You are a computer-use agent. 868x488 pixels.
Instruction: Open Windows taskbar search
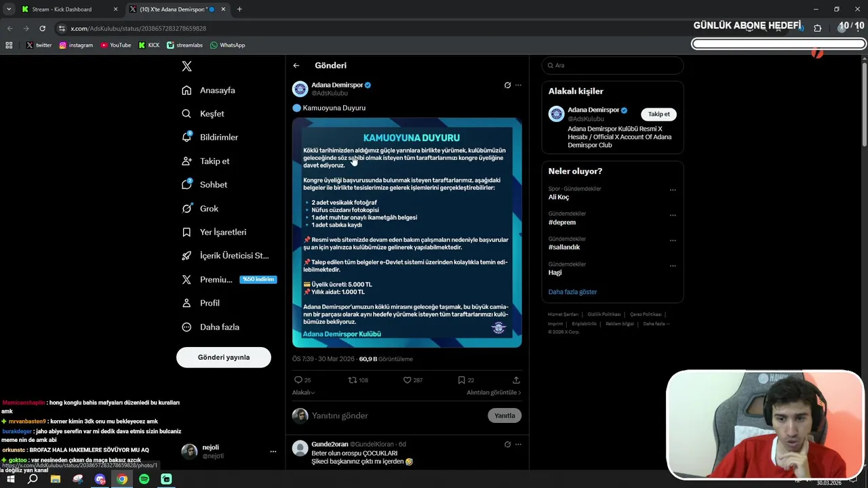click(33, 479)
